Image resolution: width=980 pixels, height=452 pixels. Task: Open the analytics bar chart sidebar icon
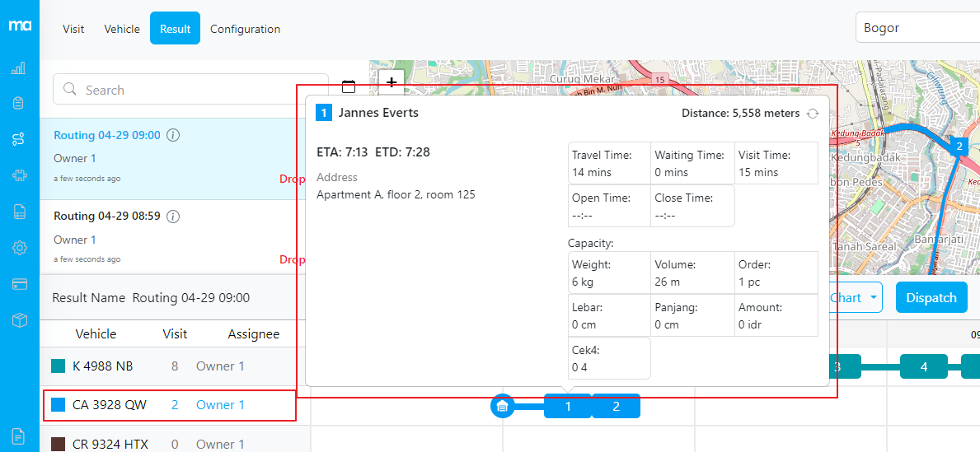(x=18, y=68)
